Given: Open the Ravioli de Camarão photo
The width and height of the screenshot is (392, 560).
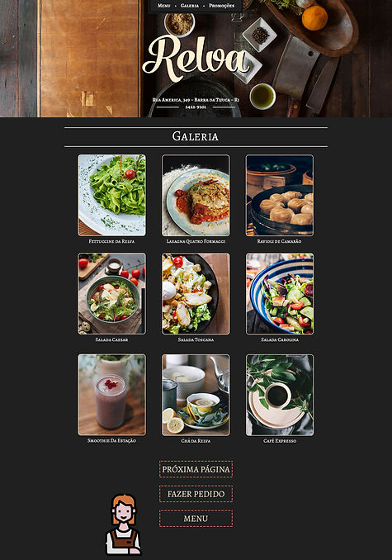Looking at the screenshot, I should tap(280, 196).
